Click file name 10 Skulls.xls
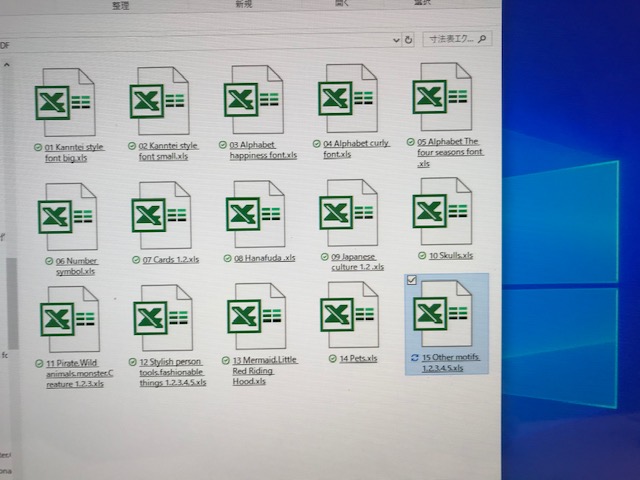 coord(451,256)
